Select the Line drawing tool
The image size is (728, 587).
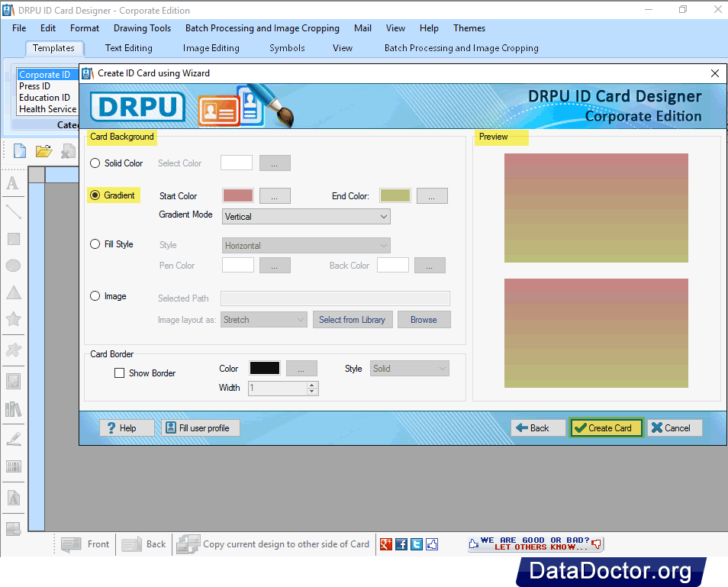[14, 211]
